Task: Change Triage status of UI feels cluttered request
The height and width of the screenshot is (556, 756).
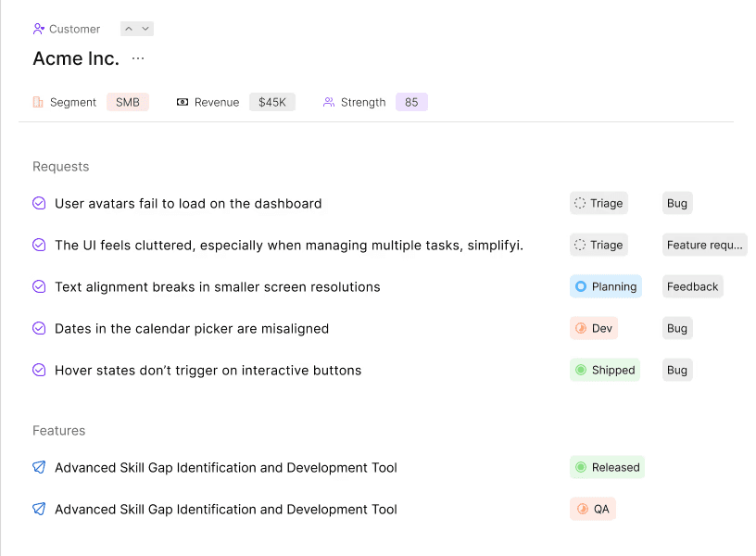Action: (598, 245)
